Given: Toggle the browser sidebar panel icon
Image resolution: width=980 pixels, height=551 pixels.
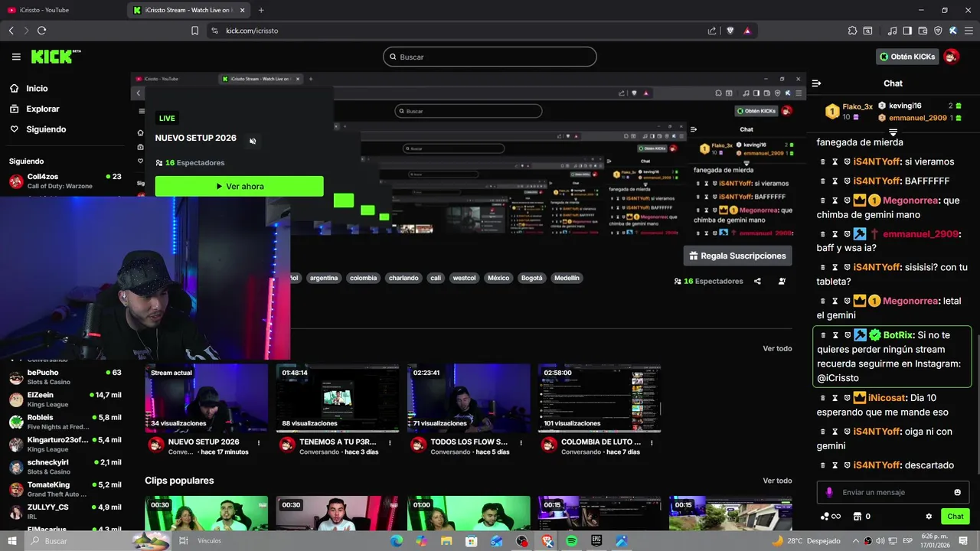Looking at the screenshot, I should click(x=907, y=31).
